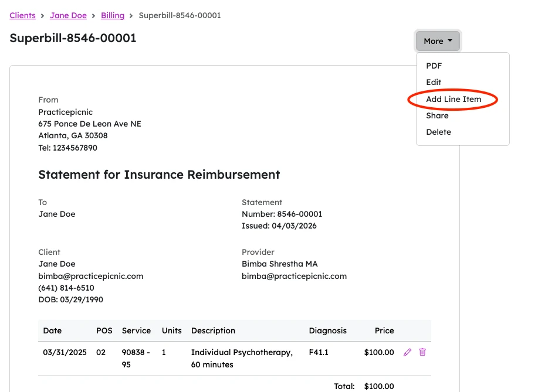Click the Date column header
538x392 pixels.
52,330
